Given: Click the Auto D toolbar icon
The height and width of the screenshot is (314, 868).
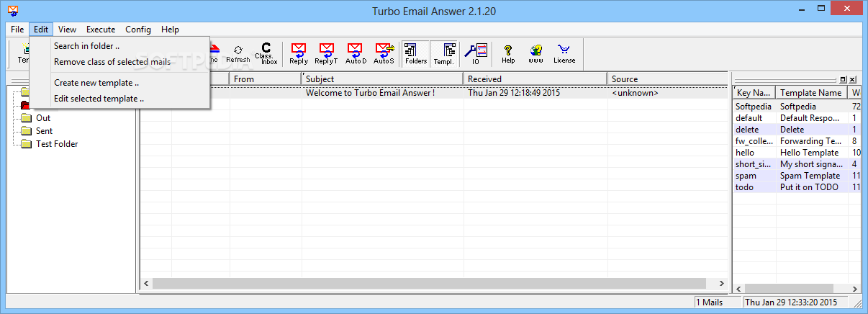Looking at the screenshot, I should point(356,53).
